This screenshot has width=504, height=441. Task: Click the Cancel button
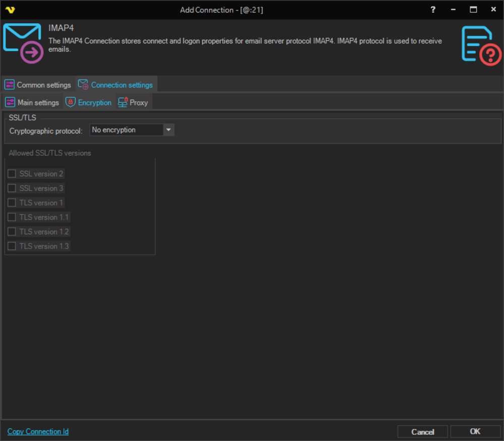click(x=422, y=432)
